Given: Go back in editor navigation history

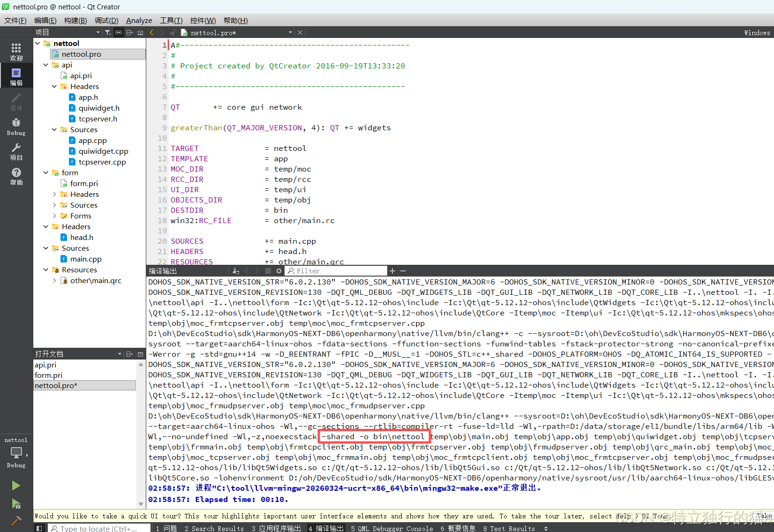Looking at the screenshot, I should pos(152,32).
